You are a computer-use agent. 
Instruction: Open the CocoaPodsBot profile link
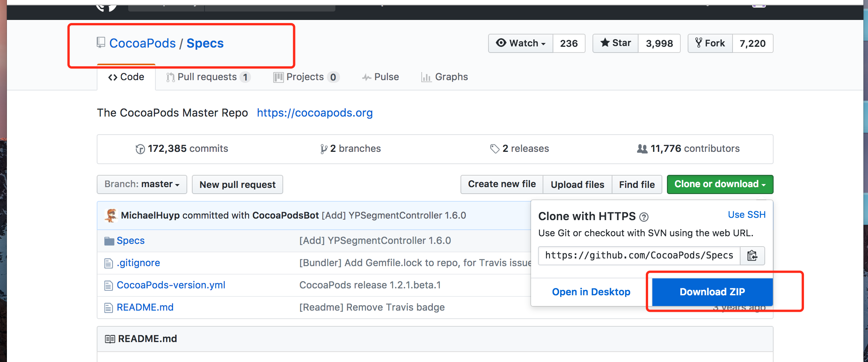click(285, 216)
